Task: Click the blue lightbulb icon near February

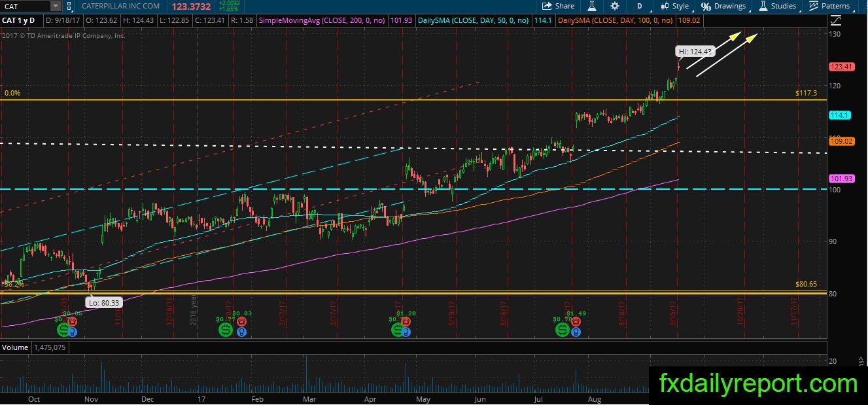Action: tap(241, 332)
